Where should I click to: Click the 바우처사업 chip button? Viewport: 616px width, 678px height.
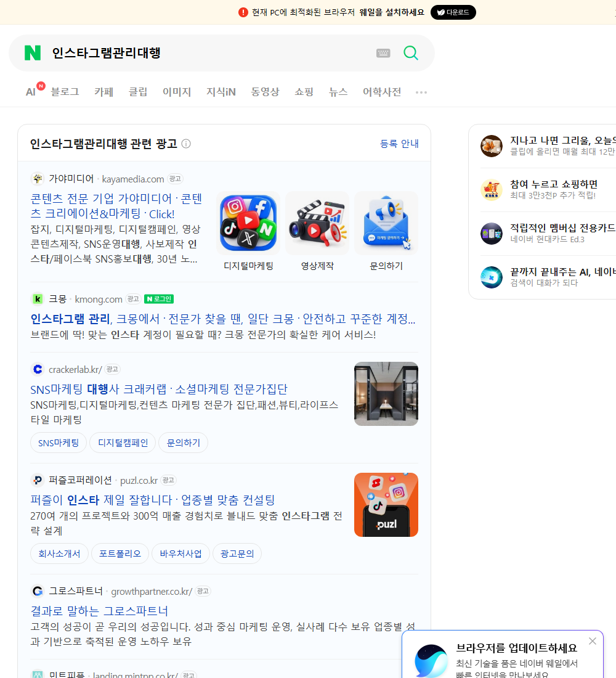point(180,553)
